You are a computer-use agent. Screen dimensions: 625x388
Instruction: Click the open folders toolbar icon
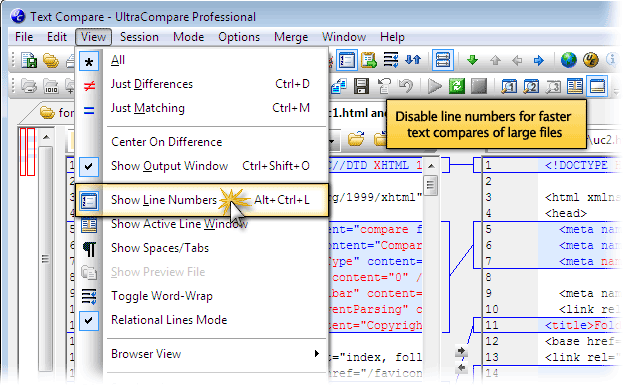click(51, 61)
